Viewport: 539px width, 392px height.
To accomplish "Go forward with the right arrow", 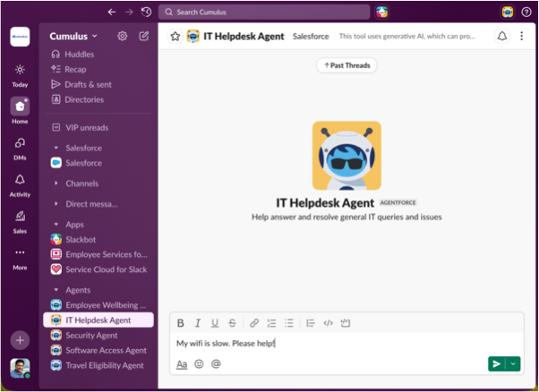I will 129,13.
